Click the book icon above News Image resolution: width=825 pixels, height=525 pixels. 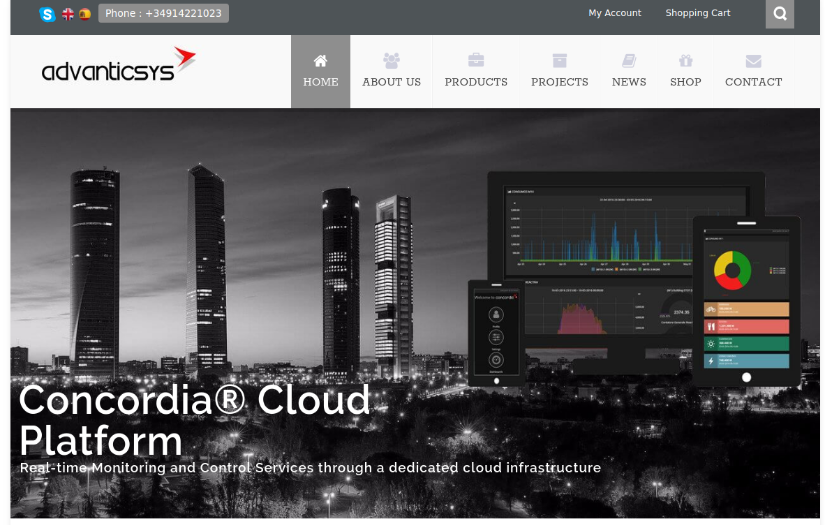point(629,60)
